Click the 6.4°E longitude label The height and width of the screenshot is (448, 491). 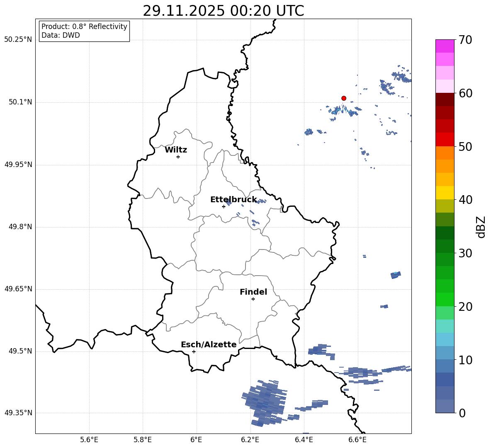point(304,440)
